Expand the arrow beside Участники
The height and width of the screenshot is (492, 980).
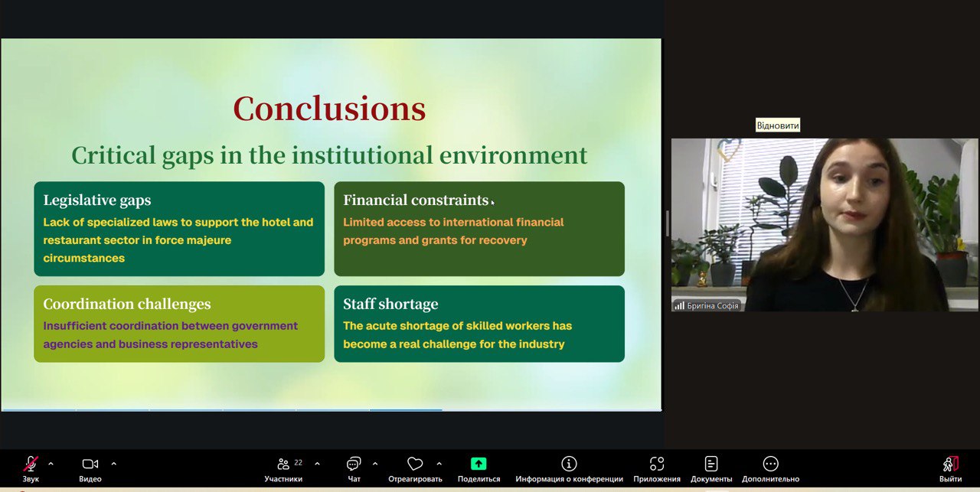(x=317, y=464)
